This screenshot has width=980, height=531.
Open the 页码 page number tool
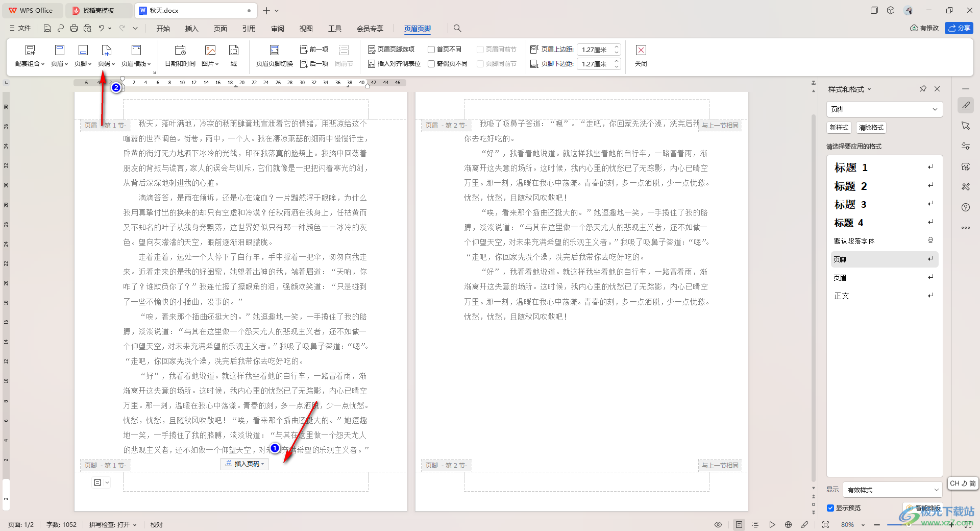coord(106,56)
